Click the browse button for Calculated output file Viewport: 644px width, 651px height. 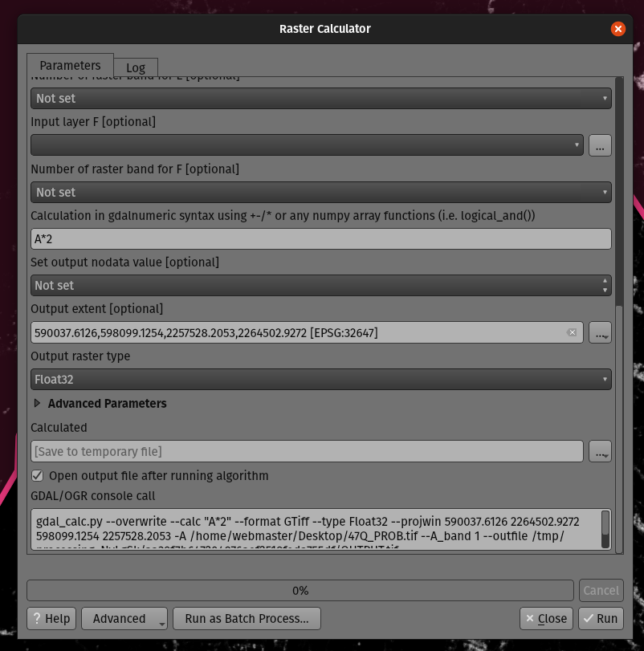[600, 451]
